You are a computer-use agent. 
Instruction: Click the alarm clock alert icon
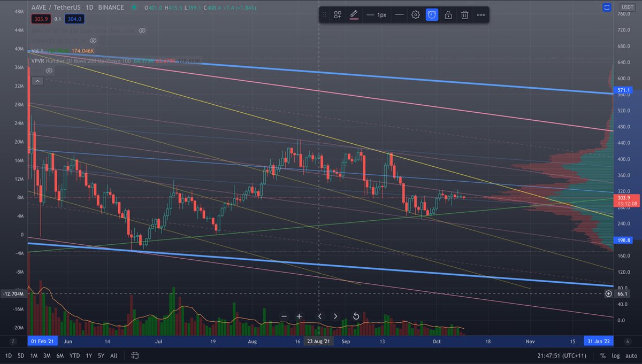pyautogui.click(x=432, y=15)
